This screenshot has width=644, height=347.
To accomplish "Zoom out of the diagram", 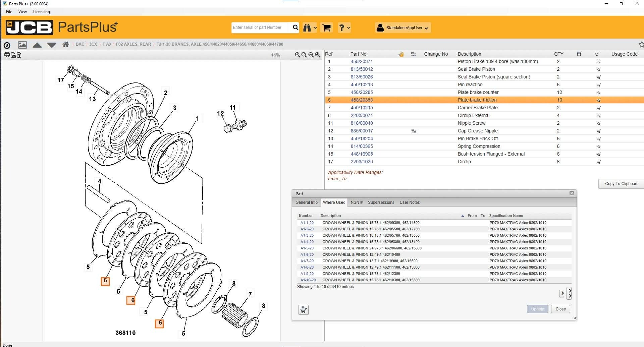I will tap(311, 55).
